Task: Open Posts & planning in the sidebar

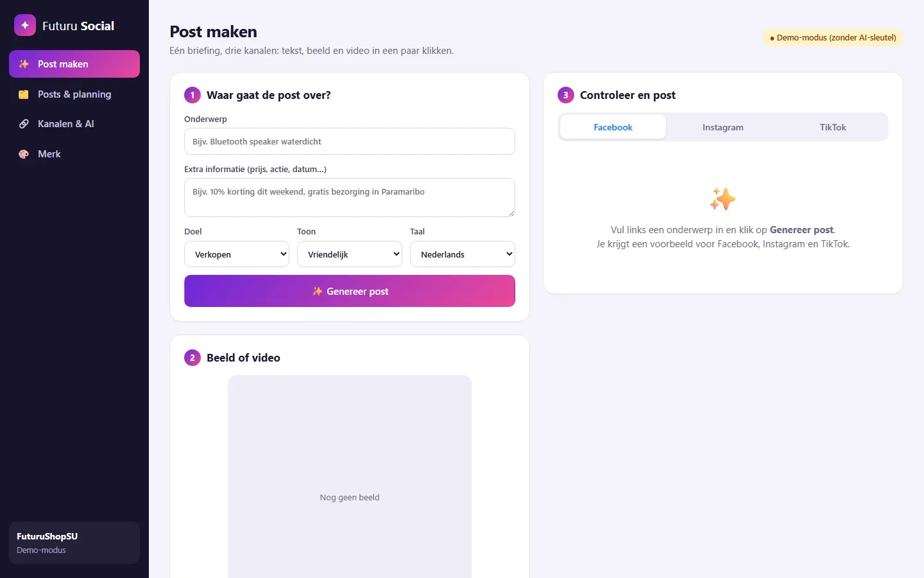Action: 74,94
